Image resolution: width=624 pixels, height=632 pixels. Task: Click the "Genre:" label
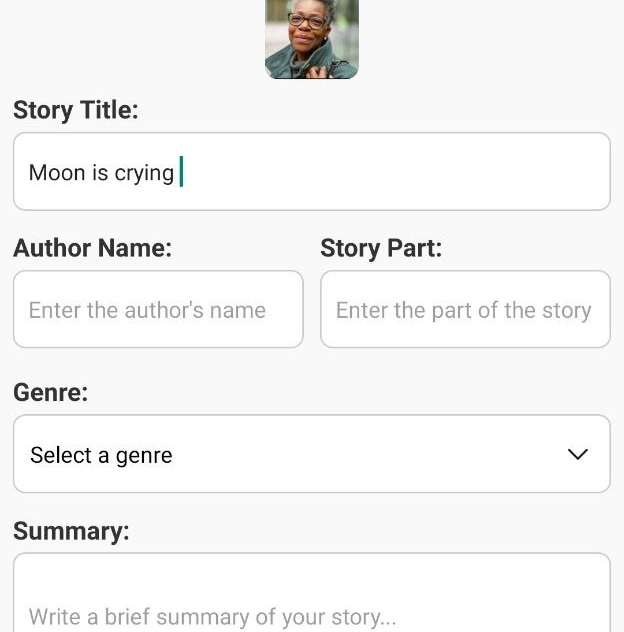click(51, 392)
